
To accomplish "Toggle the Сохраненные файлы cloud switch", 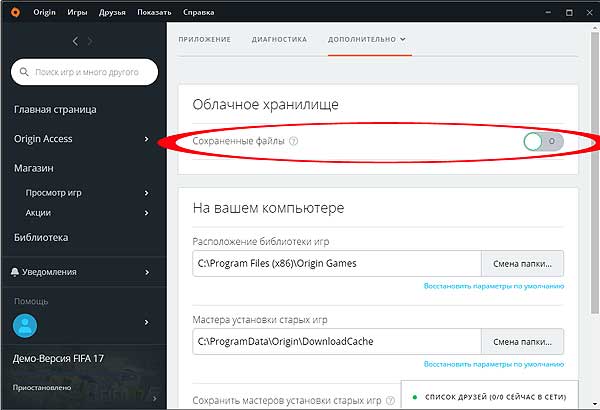I will pos(543,142).
